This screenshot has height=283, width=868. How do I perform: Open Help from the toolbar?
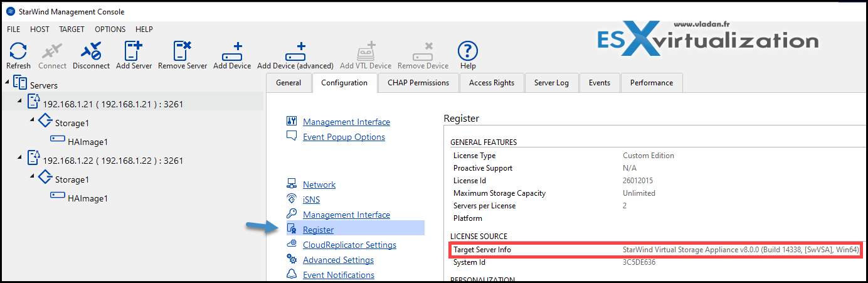coord(468,51)
